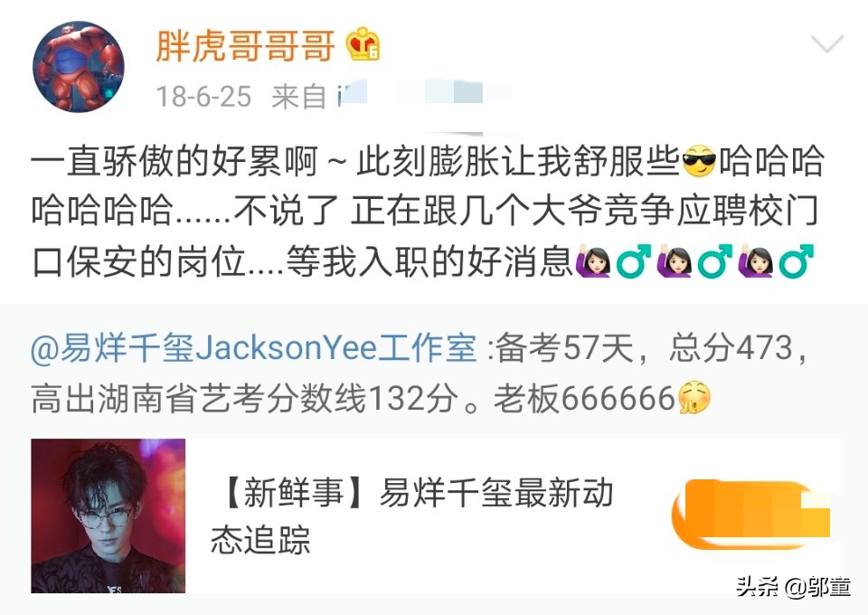Open the 【新鲜事】易烊千玺最新动态追踪 card title
Screen dimensions: 868x615
click(x=412, y=516)
